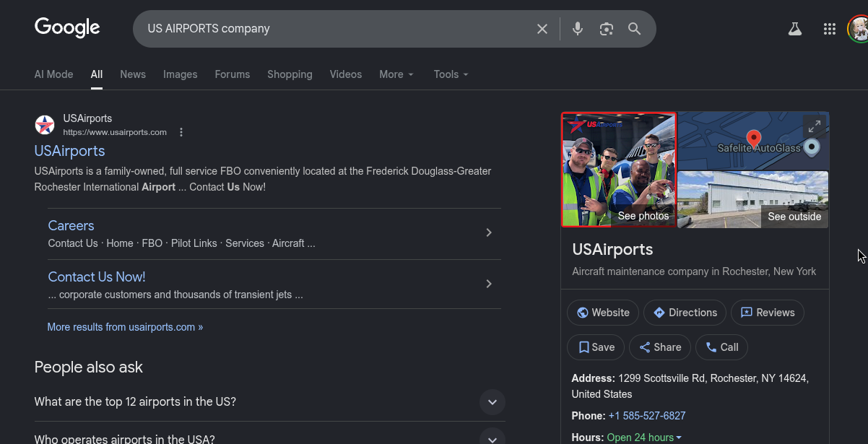Expand the Open 24 hours dropdown

tap(644, 438)
